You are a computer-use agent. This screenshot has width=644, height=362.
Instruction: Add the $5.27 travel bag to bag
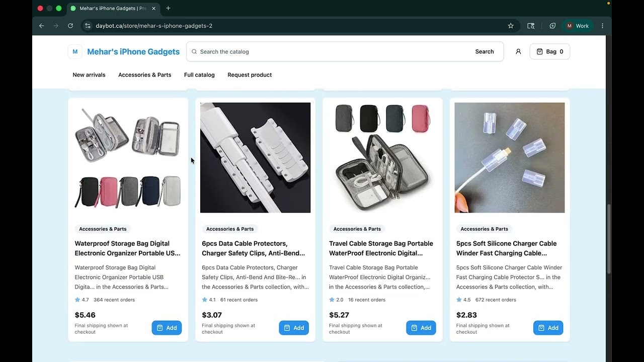(x=421, y=328)
